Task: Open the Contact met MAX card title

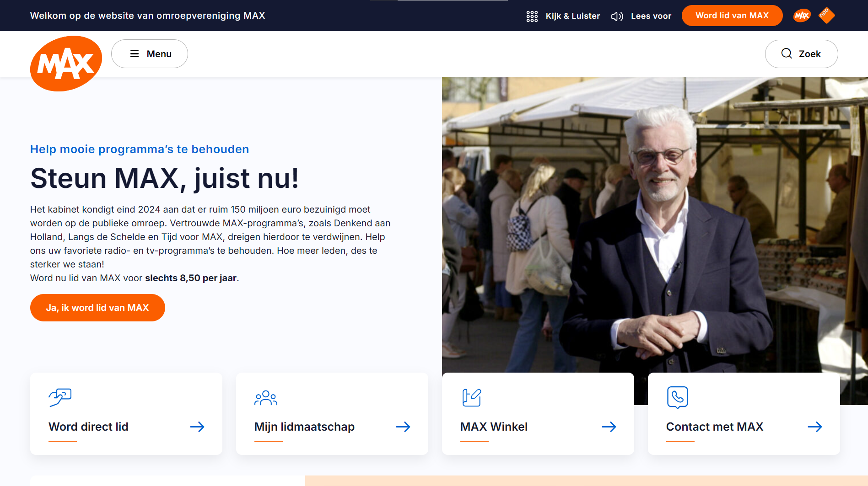Action: click(715, 427)
